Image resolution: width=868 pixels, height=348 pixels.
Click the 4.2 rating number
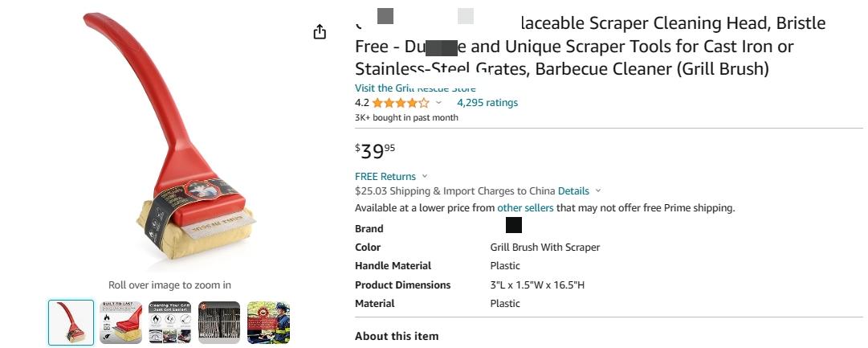click(362, 103)
